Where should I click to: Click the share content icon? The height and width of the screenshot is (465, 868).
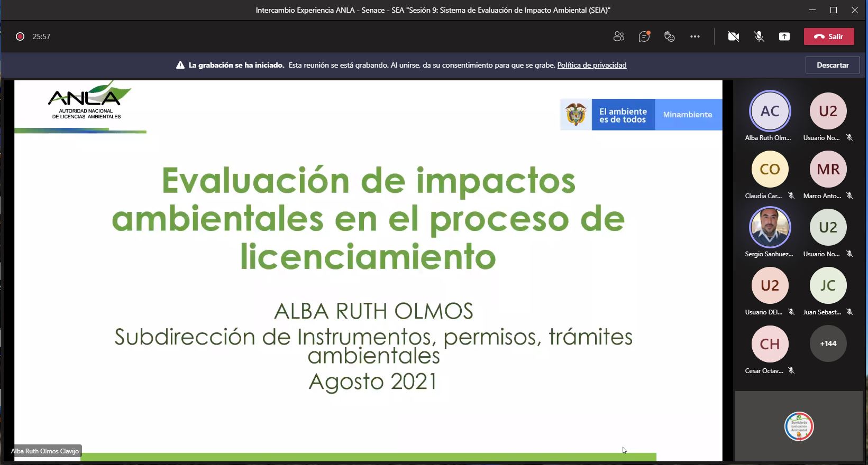point(784,36)
